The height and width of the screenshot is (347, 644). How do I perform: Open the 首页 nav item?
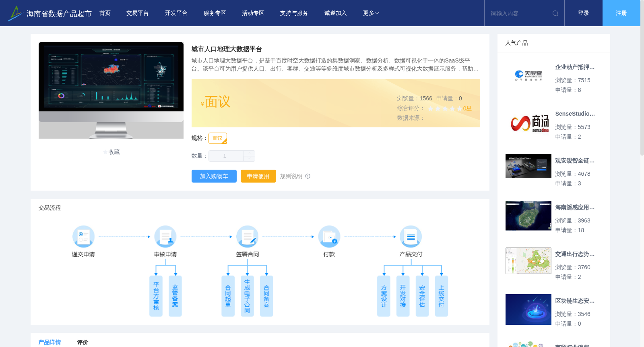pos(105,13)
